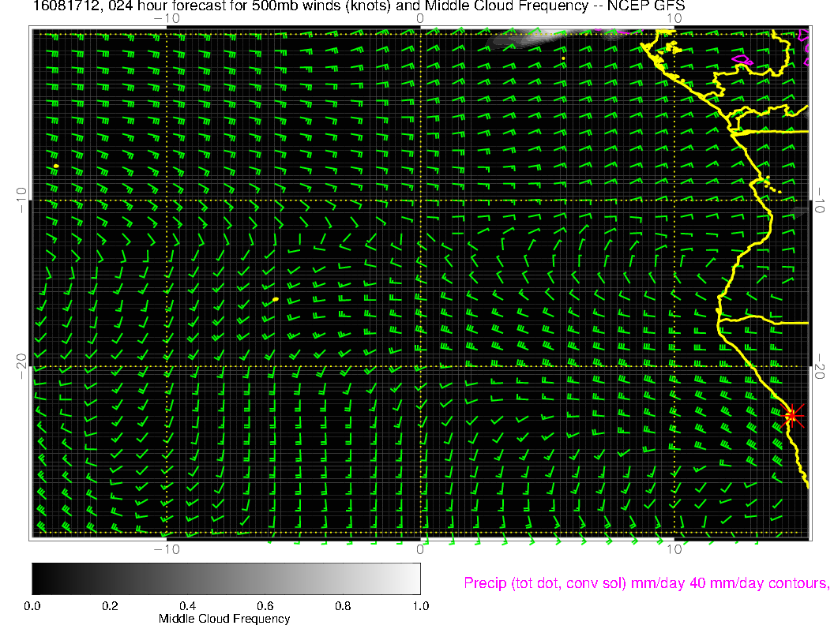The width and height of the screenshot is (834, 644).
Task: Click the white end of the cloud frequency colorbar
Action: click(x=415, y=578)
